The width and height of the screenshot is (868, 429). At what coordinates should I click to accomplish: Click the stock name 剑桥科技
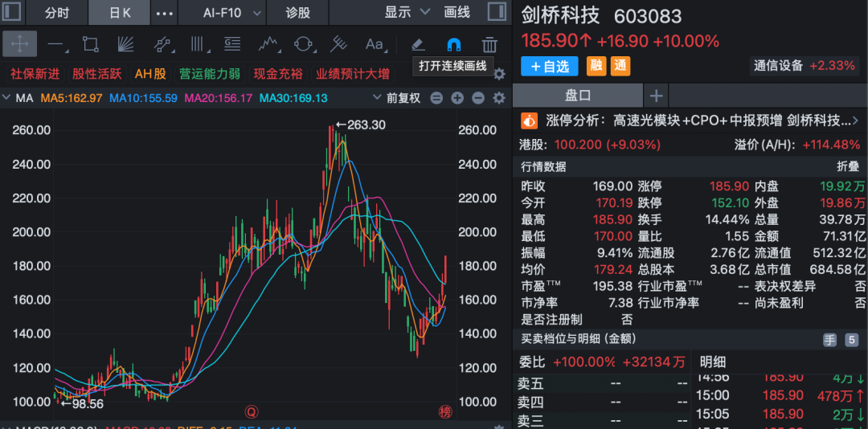click(560, 15)
